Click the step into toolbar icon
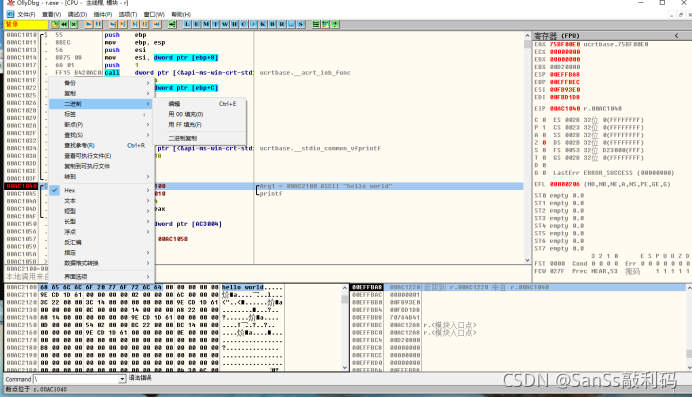This screenshot has height=398, width=692. [x=113, y=24]
